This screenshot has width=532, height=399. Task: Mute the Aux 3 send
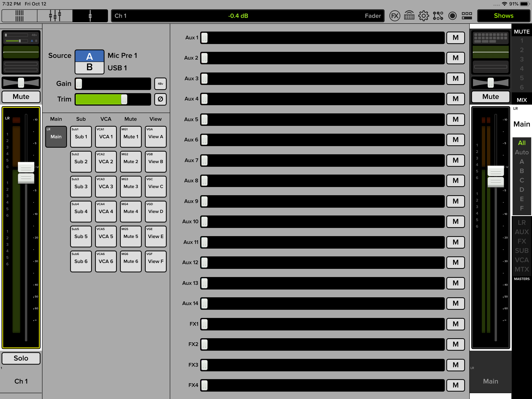[455, 79]
